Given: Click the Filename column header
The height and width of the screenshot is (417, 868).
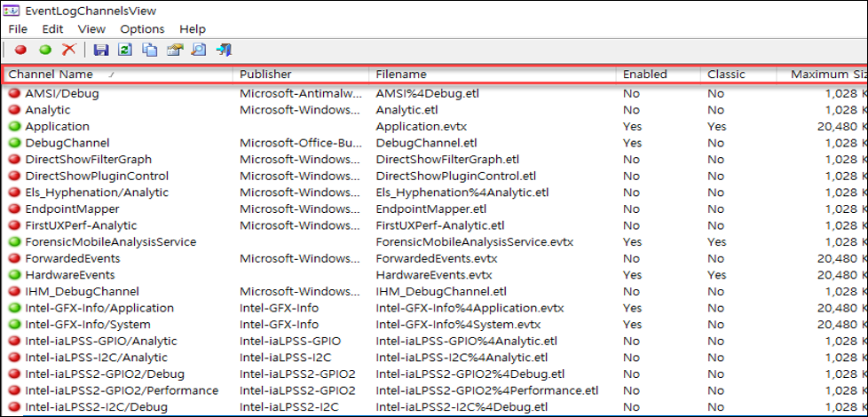Looking at the screenshot, I should coord(492,75).
